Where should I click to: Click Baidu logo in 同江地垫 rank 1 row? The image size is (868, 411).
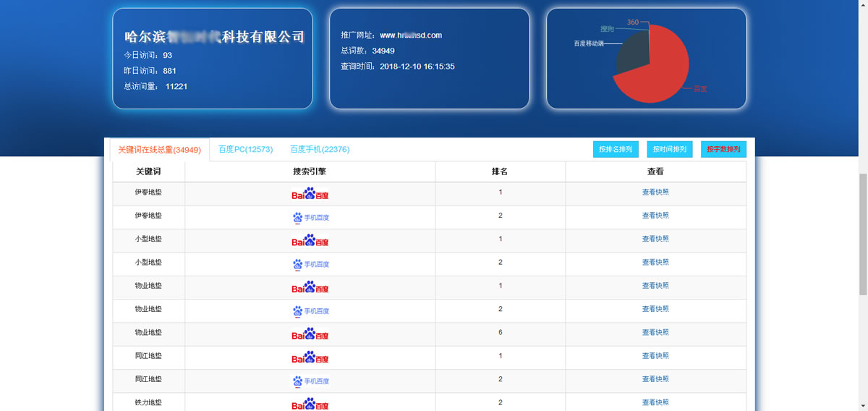[310, 357]
